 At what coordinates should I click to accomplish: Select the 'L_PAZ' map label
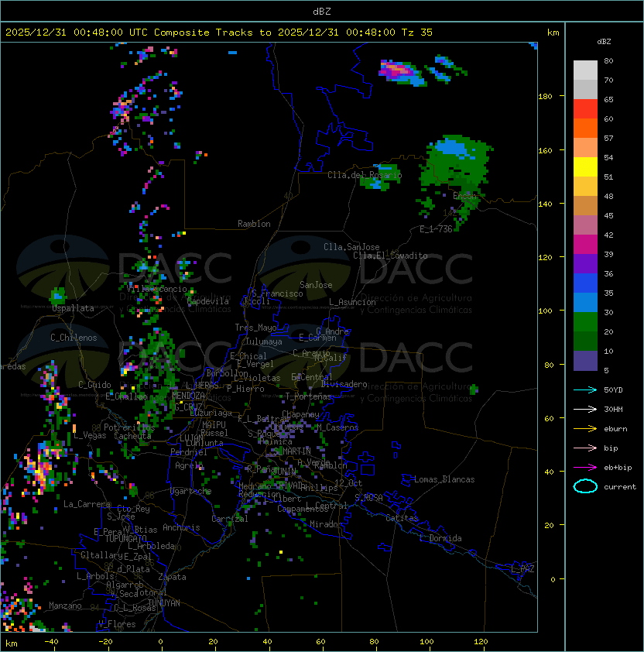pos(522,569)
